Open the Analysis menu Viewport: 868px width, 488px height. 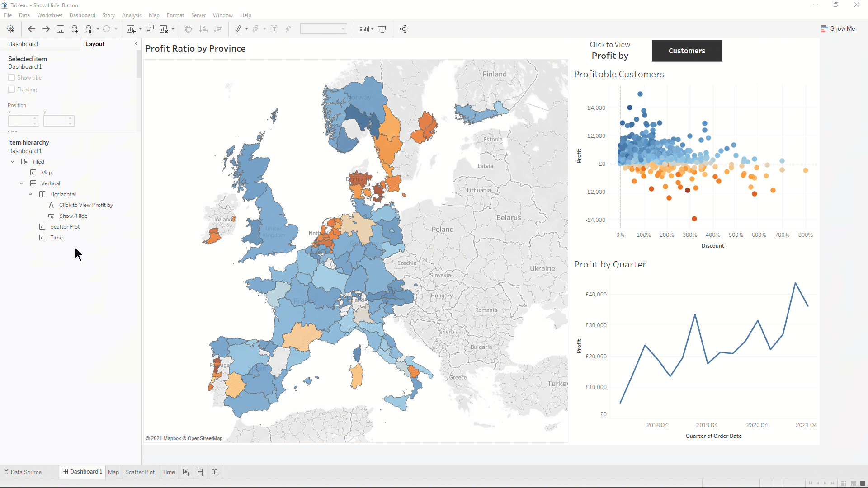point(132,15)
